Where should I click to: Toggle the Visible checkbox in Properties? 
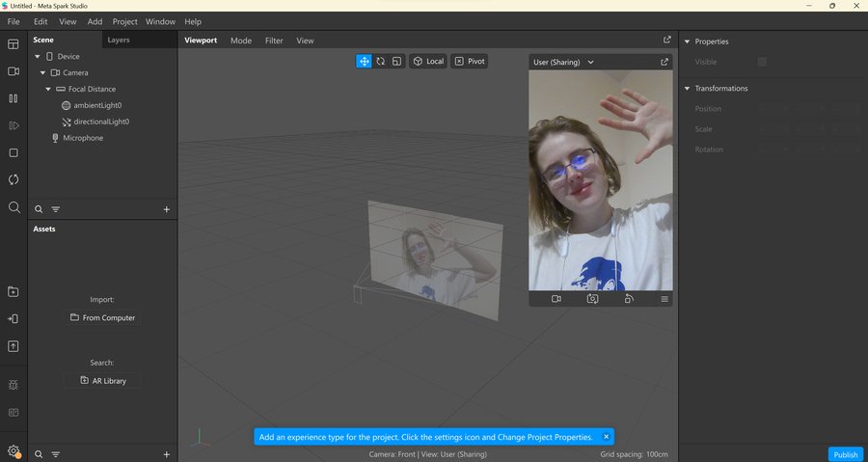(x=762, y=62)
